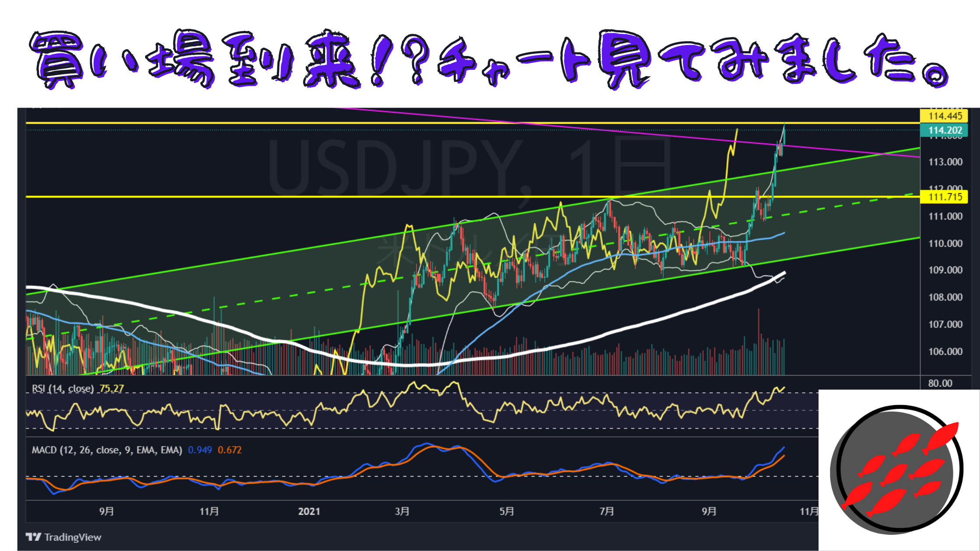Click the 7月 label on time axis
Image resolution: width=980 pixels, height=551 pixels.
(607, 511)
